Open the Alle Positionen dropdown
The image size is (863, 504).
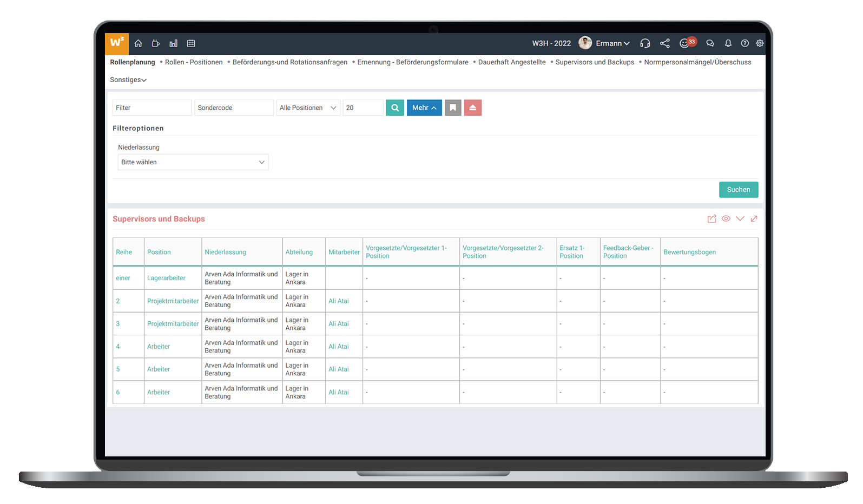pos(308,108)
